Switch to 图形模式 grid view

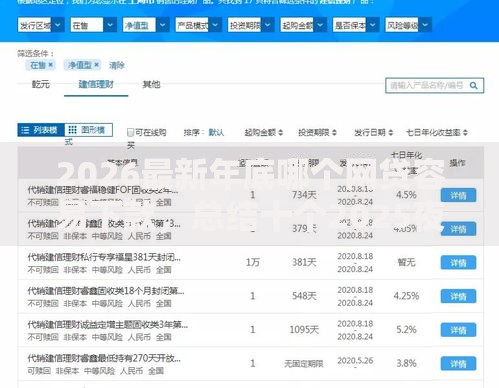point(88,130)
